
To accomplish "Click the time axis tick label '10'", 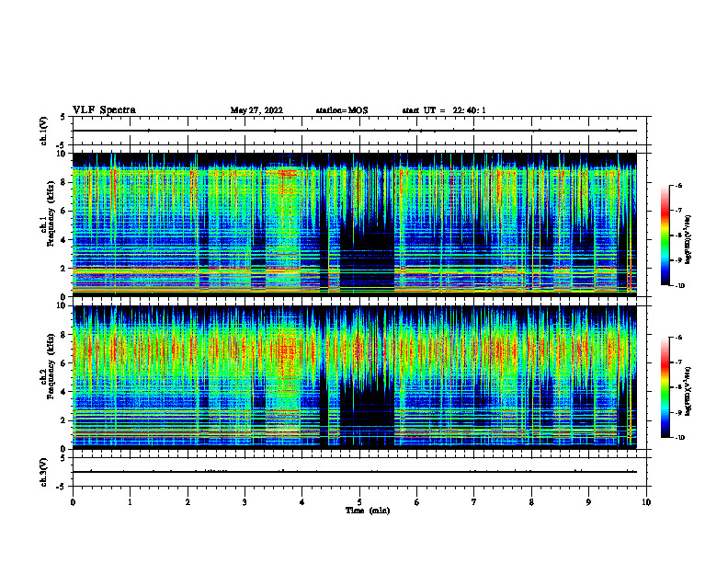I will [646, 502].
